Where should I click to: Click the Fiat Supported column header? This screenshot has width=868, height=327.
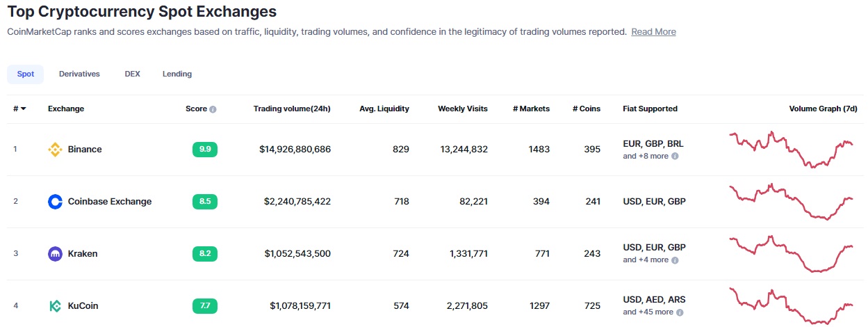click(650, 109)
